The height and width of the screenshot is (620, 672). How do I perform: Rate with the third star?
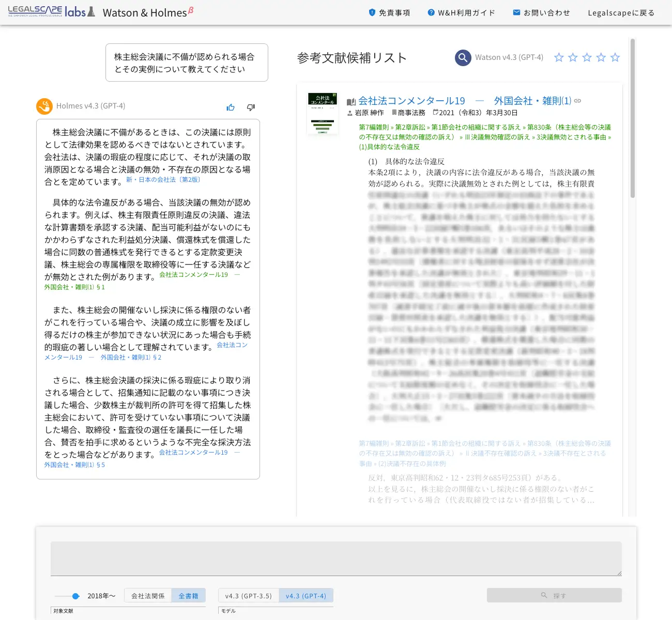(x=587, y=57)
